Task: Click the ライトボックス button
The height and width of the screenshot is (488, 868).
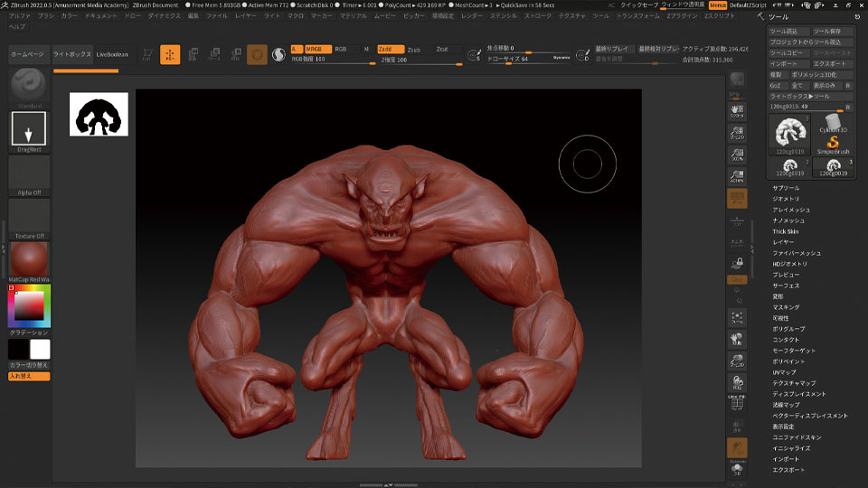Action: (71, 54)
